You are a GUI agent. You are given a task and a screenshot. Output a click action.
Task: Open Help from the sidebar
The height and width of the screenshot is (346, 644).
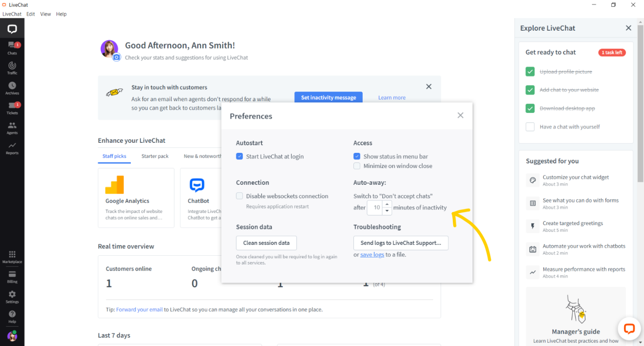coord(12,317)
